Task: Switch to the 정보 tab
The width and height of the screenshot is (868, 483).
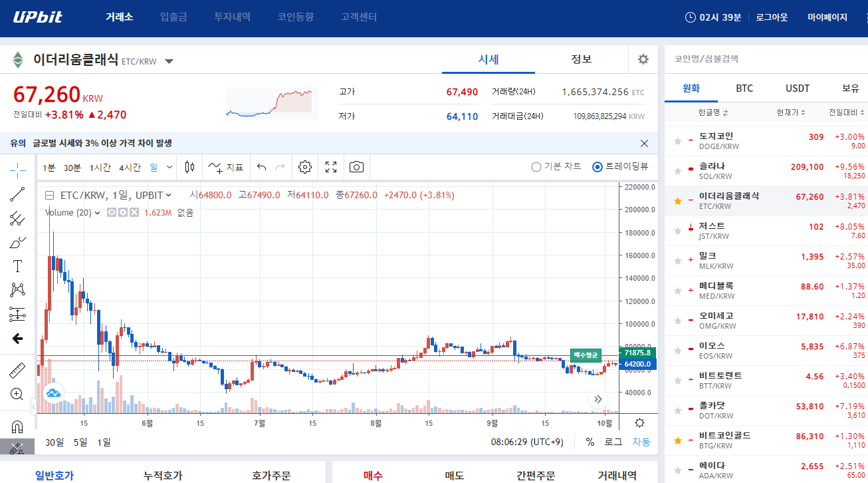Action: 582,59
